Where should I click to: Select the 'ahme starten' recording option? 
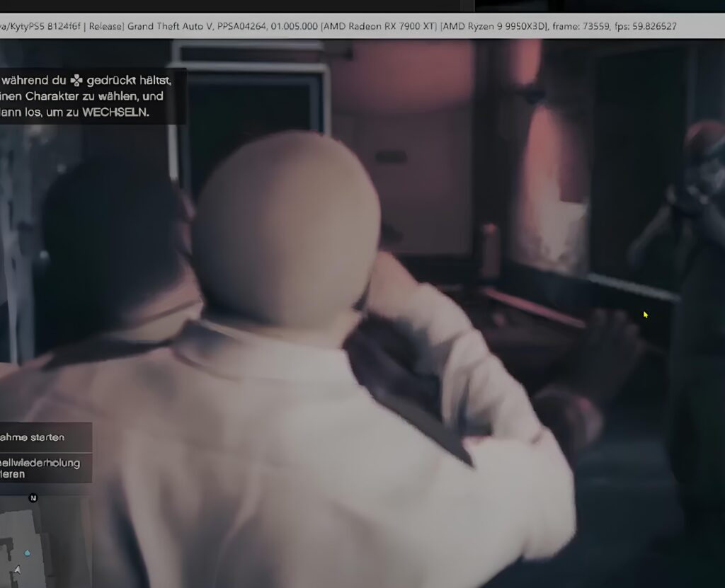46,437
